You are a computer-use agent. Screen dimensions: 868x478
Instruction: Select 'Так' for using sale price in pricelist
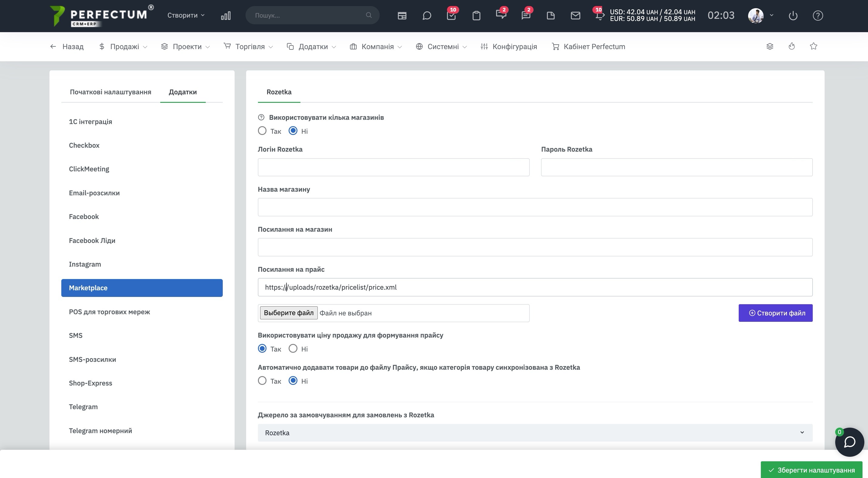(x=262, y=349)
